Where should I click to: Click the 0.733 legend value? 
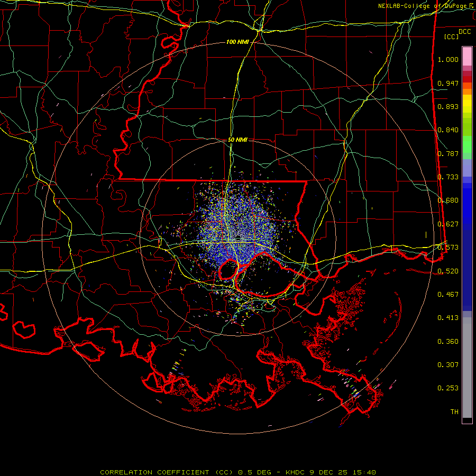(448, 177)
